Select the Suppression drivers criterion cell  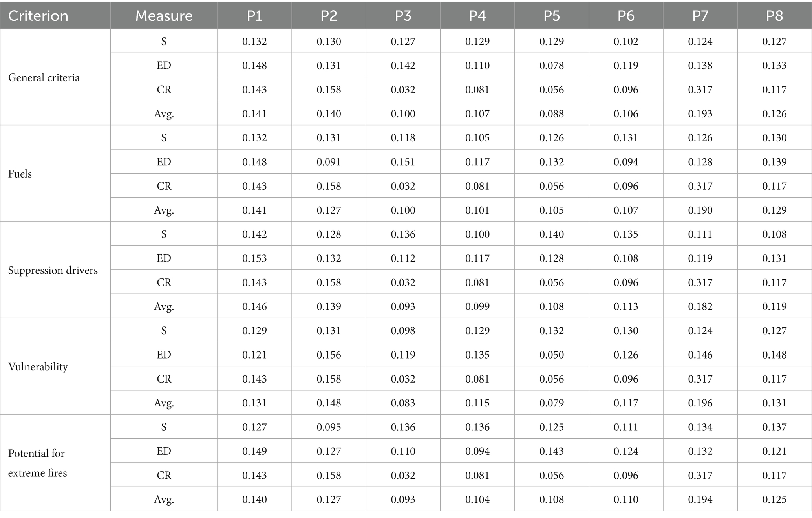pyautogui.click(x=53, y=270)
